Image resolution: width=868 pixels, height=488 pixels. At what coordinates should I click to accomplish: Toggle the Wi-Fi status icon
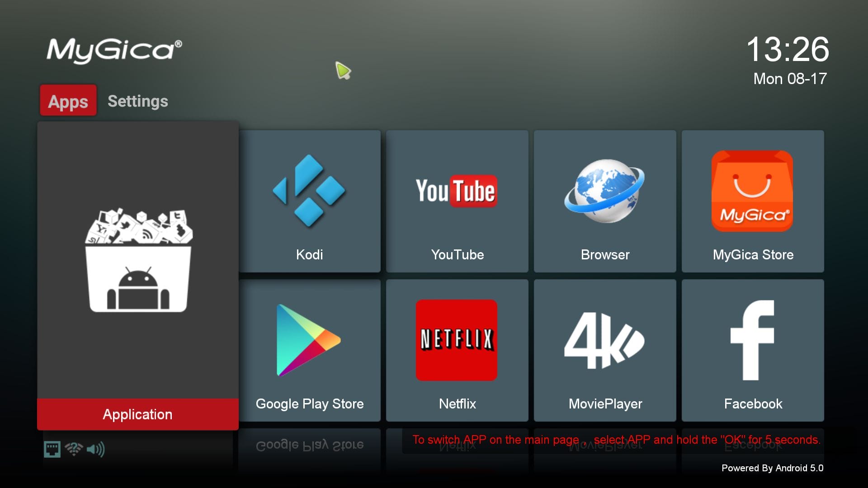point(72,446)
